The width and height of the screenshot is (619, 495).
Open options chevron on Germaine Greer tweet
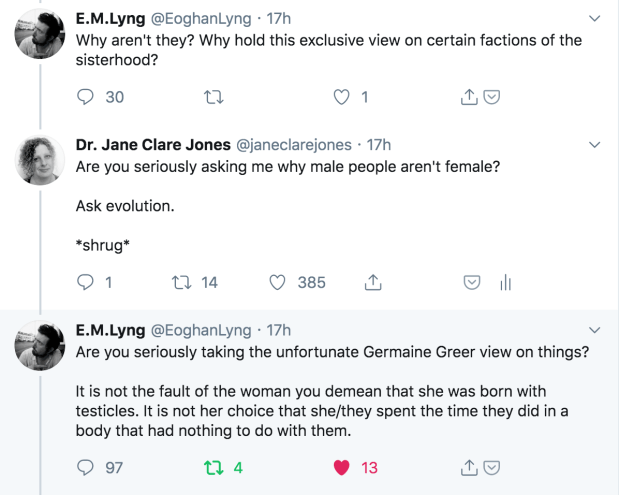(x=595, y=330)
